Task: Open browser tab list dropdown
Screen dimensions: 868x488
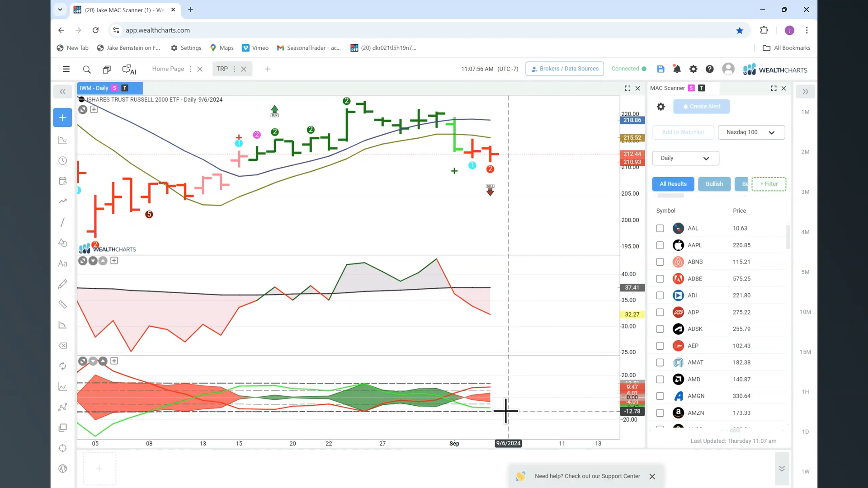Action: click(60, 9)
